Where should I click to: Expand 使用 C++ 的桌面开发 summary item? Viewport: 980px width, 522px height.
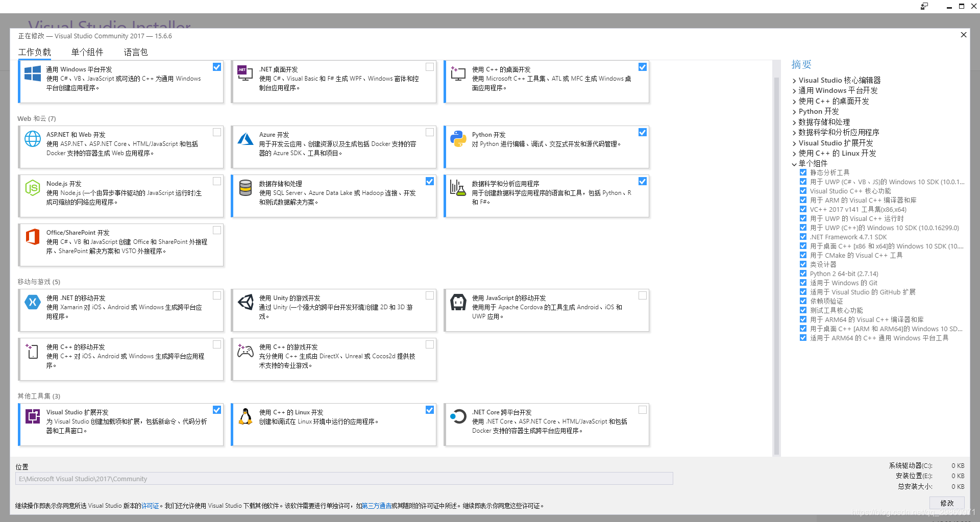click(x=794, y=102)
